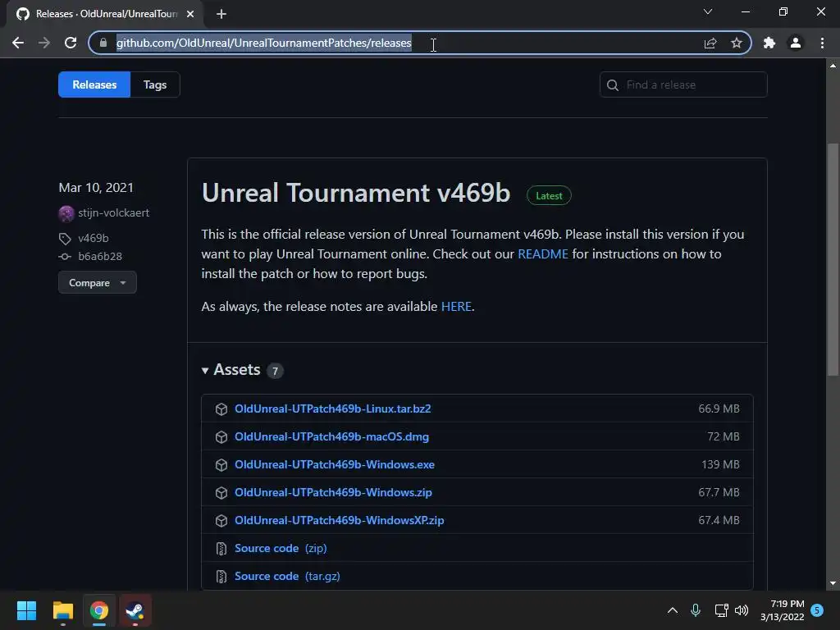The width and height of the screenshot is (840, 630).
Task: Click the zip file icon beside Source code (zip)
Action: (221, 549)
